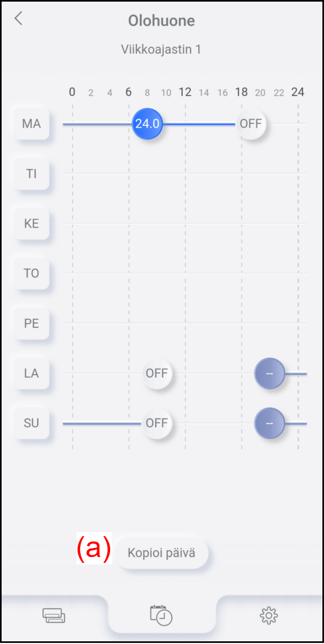Tap the OFF marker on Monday's timeline
Viewport: 324px width, 644px height.
coord(251,124)
